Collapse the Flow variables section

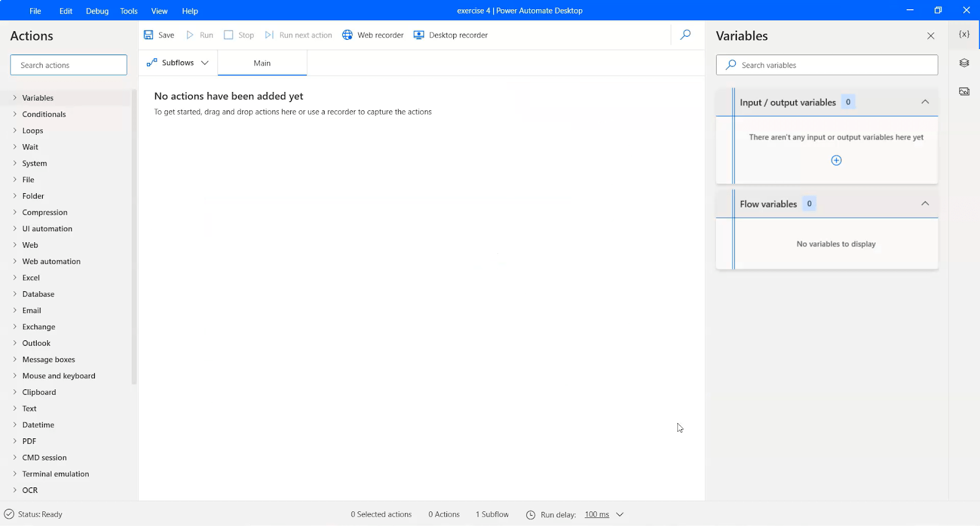(x=925, y=204)
